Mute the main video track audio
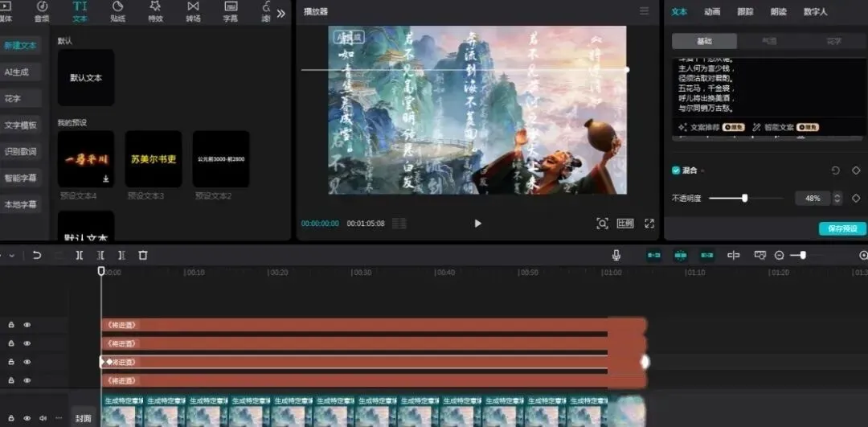Screen dimensions: 868x427 43,418
